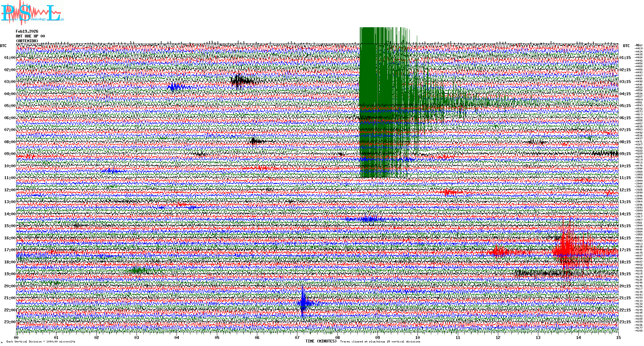The width and height of the screenshot is (644, 346).
Task: Click the Feb19,2026 date label
Action: point(27,31)
